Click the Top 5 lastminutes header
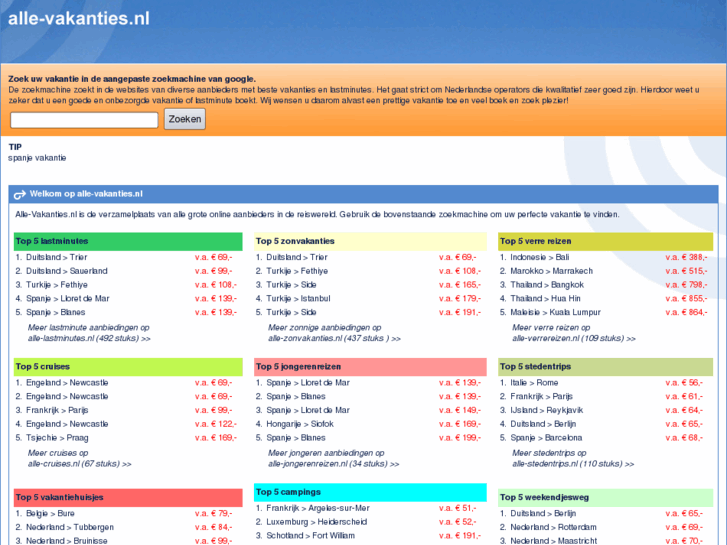 [x=128, y=242]
